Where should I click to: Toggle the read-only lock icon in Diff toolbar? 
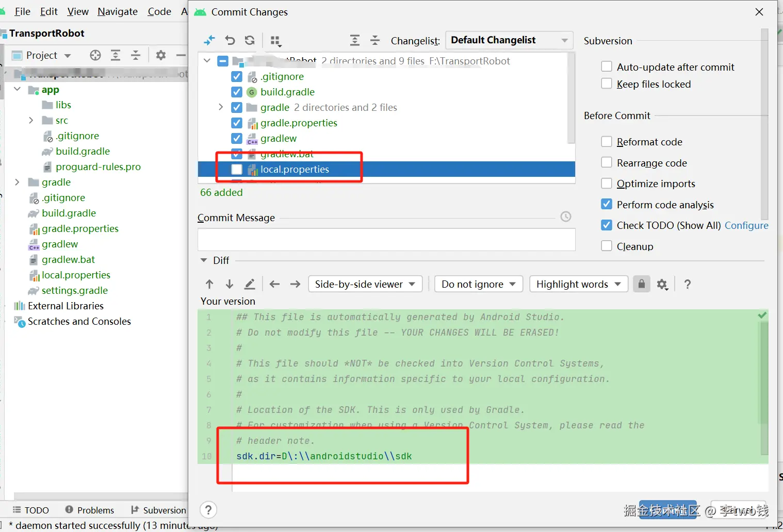pyautogui.click(x=641, y=284)
